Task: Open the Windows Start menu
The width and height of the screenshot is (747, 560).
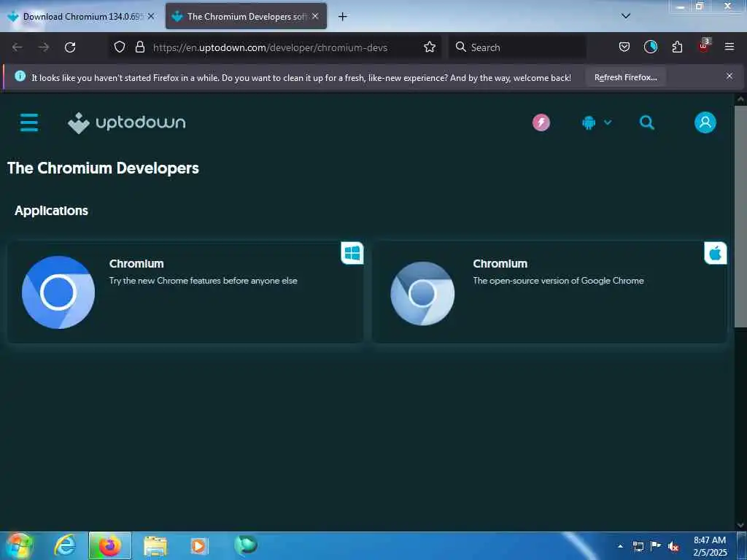Action: click(x=19, y=545)
